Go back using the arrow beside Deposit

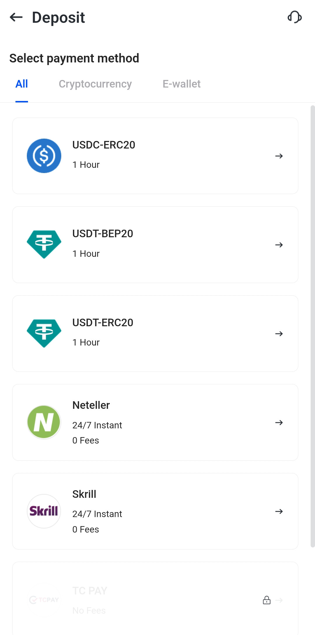click(16, 18)
